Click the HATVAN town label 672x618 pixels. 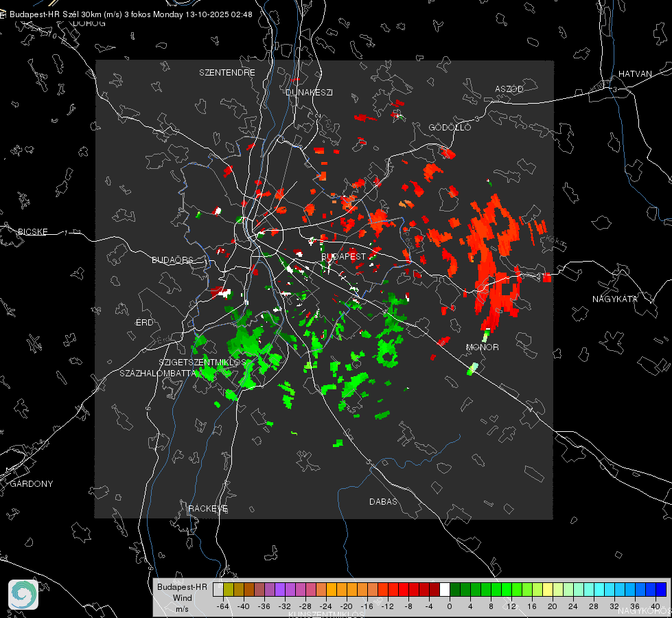(x=635, y=73)
